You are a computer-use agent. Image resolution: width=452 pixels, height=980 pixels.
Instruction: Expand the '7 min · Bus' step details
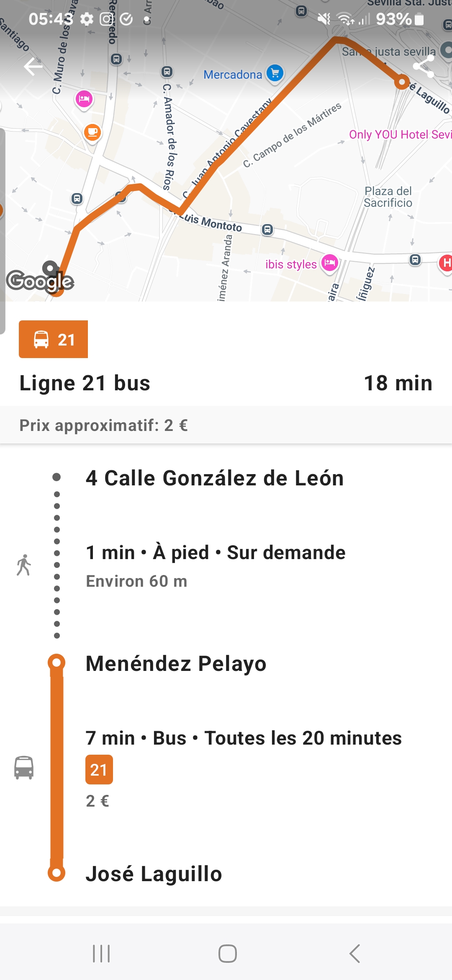(x=244, y=738)
